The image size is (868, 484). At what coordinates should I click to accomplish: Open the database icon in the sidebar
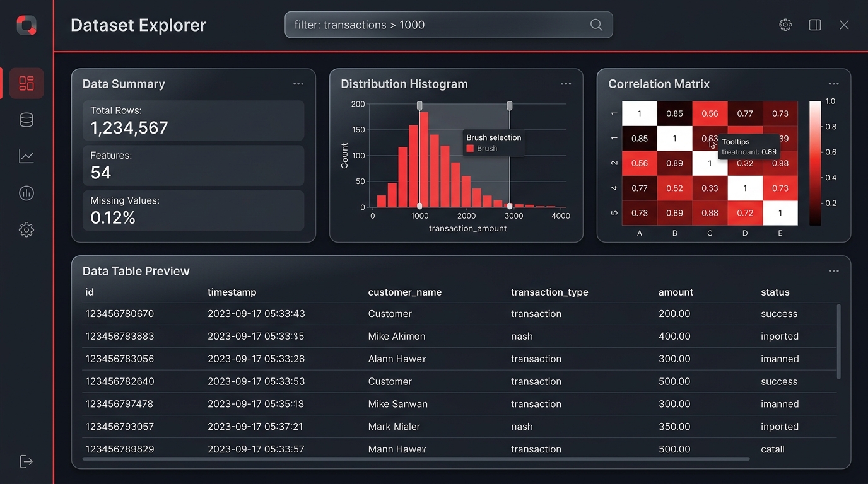coord(26,120)
